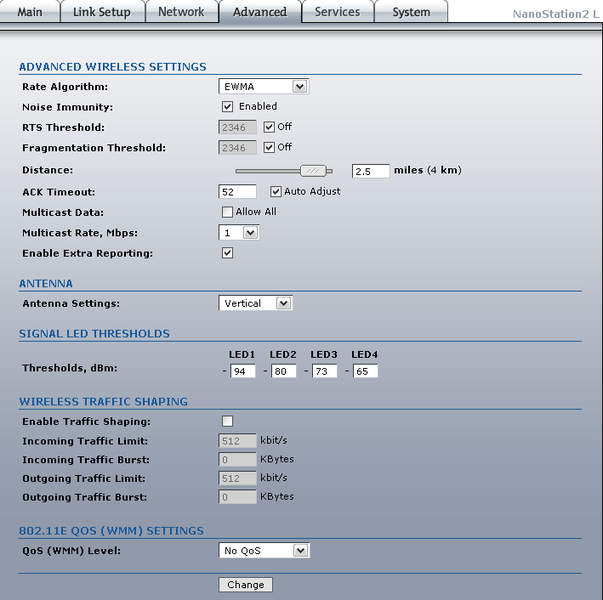This screenshot has height=600, width=603.
Task: Click the ACK Timeout value field
Action: (x=237, y=192)
